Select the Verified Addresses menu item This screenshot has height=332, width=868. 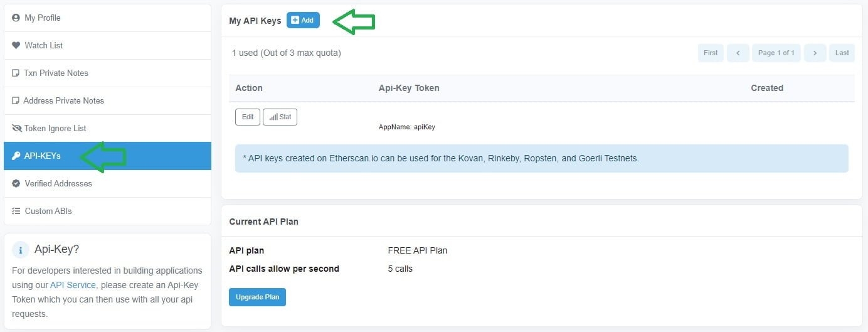click(107, 184)
